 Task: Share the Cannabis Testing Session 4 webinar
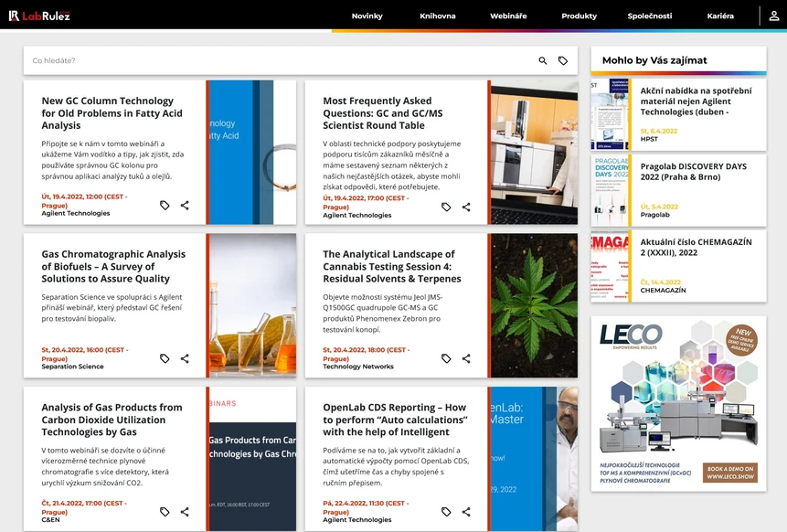pyautogui.click(x=466, y=359)
